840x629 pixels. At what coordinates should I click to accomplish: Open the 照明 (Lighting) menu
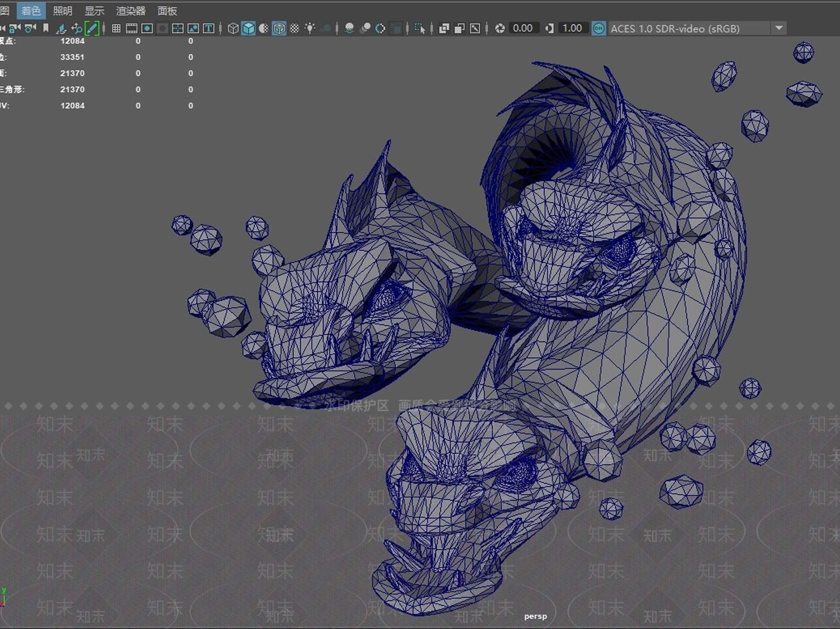(x=62, y=10)
